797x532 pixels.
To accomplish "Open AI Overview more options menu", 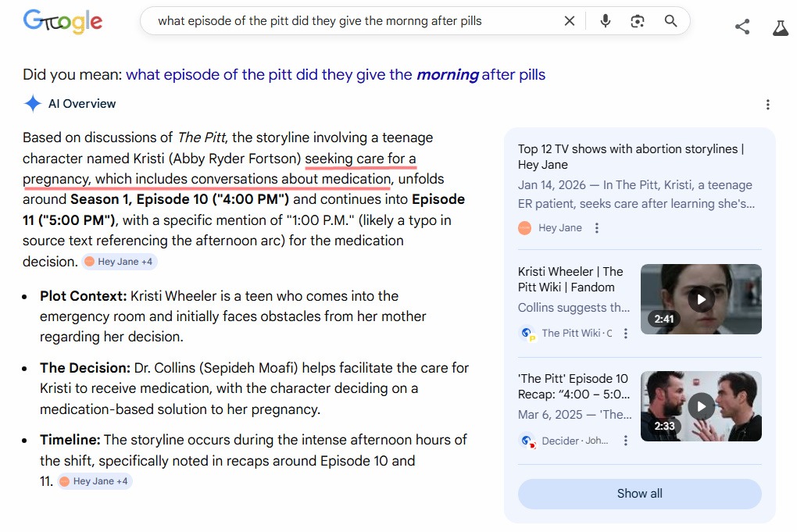I will [767, 105].
